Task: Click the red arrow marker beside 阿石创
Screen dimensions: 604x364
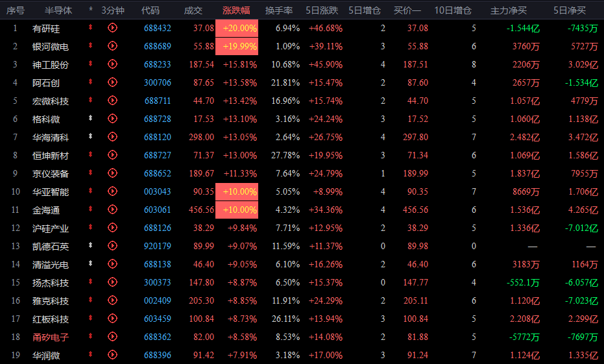Action: (91, 82)
